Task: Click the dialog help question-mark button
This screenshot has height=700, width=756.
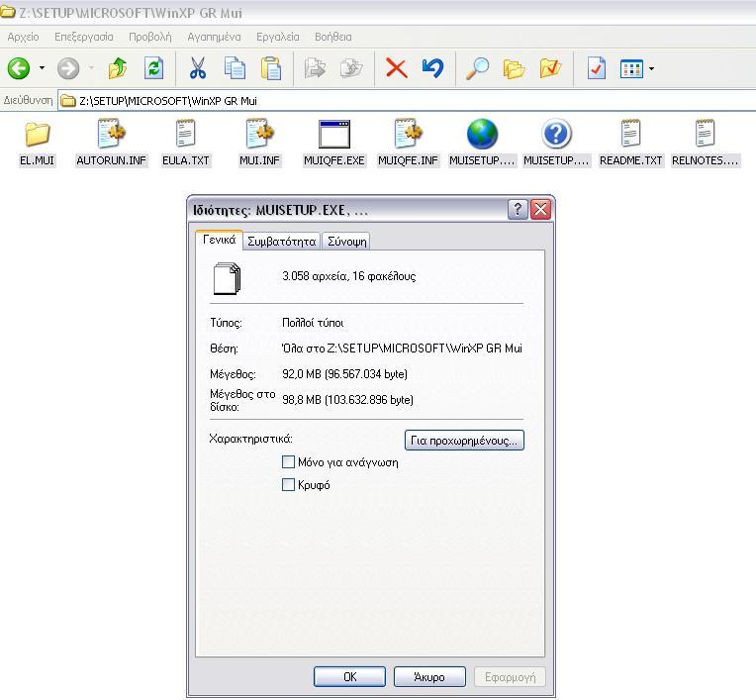Action: tap(518, 209)
